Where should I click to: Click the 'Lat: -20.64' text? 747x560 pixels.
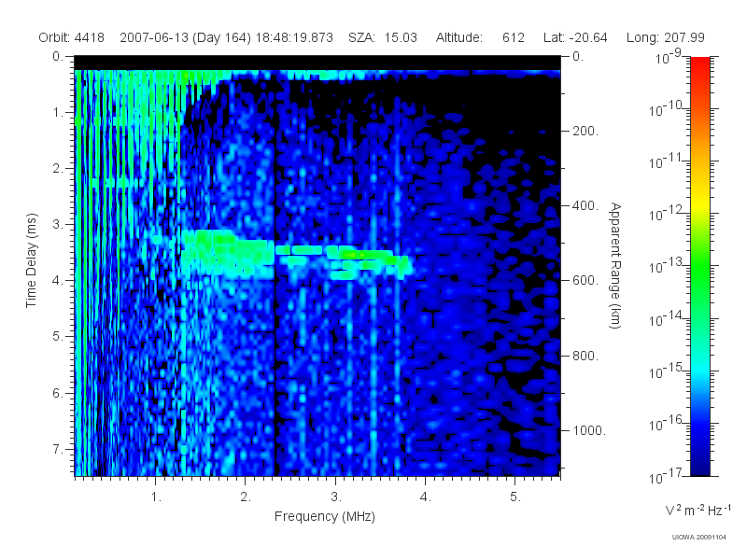(575, 37)
